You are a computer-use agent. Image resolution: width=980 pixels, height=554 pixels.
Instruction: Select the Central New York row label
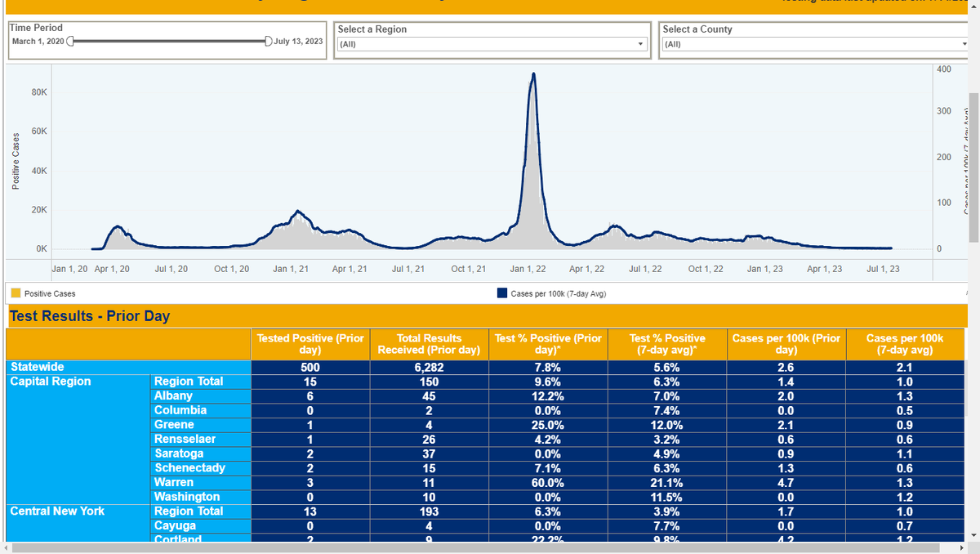[x=57, y=512]
